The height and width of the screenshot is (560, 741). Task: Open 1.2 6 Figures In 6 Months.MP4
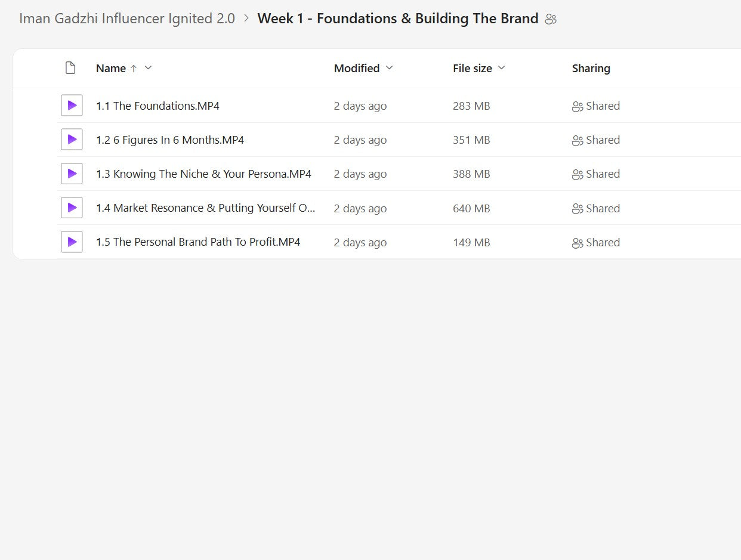[x=170, y=140]
